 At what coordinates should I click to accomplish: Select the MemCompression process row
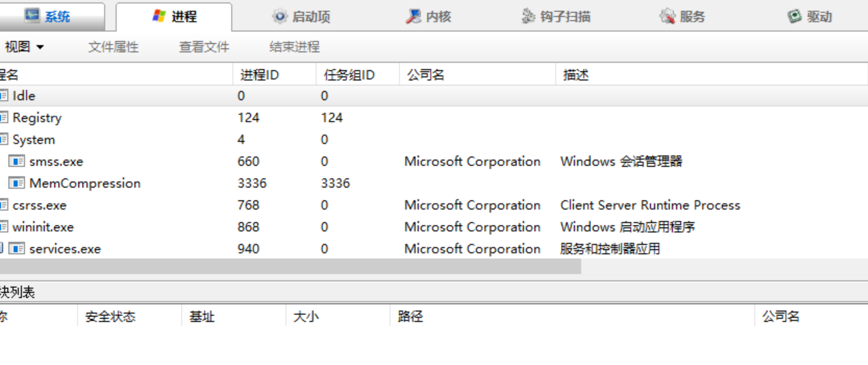coord(434,183)
